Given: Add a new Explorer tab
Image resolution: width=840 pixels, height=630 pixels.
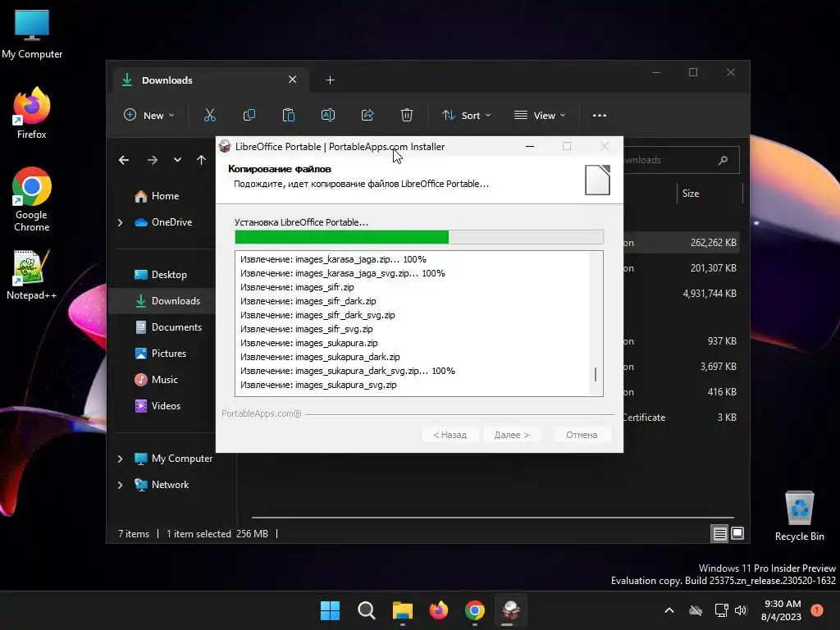Looking at the screenshot, I should [x=330, y=80].
